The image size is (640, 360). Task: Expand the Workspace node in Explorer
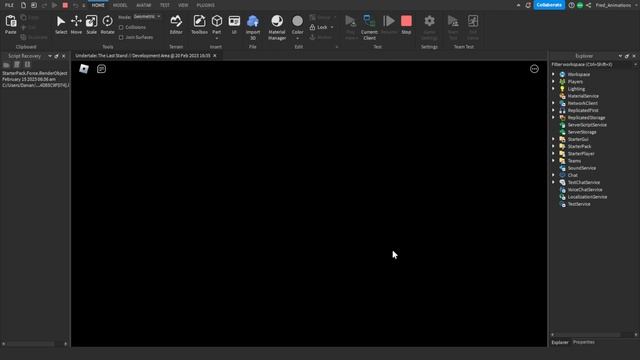[553, 74]
